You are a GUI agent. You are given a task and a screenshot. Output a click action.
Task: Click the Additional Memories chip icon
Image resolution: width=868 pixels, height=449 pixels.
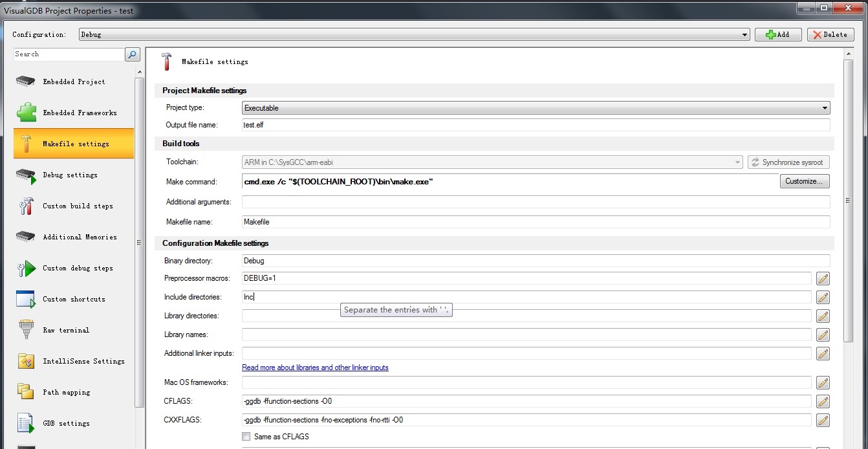25,237
